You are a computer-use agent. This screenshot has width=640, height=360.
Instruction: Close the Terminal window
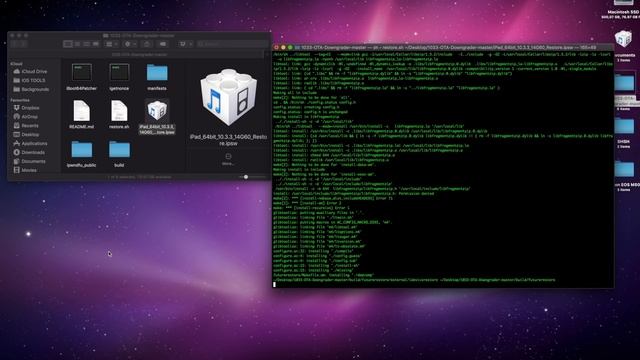point(277,47)
